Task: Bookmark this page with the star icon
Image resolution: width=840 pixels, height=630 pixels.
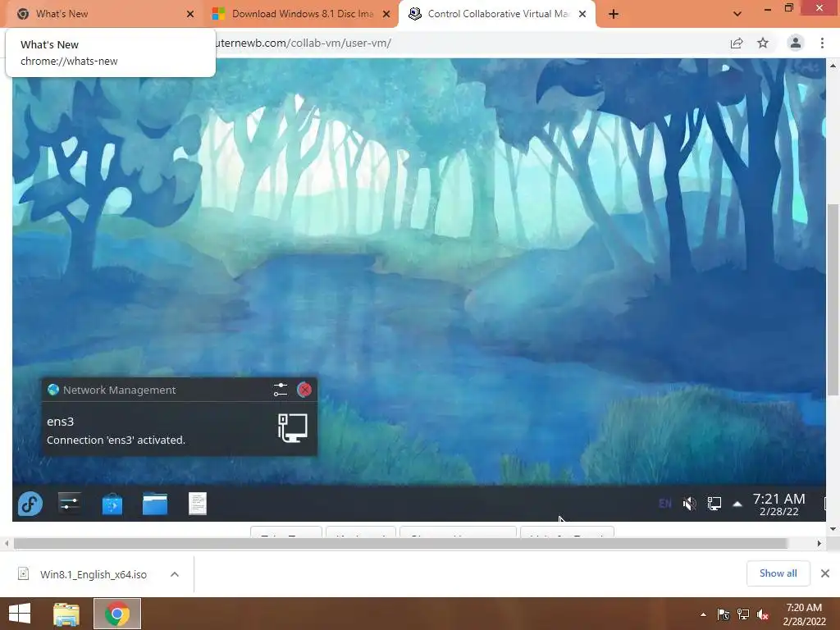Action: [763, 43]
